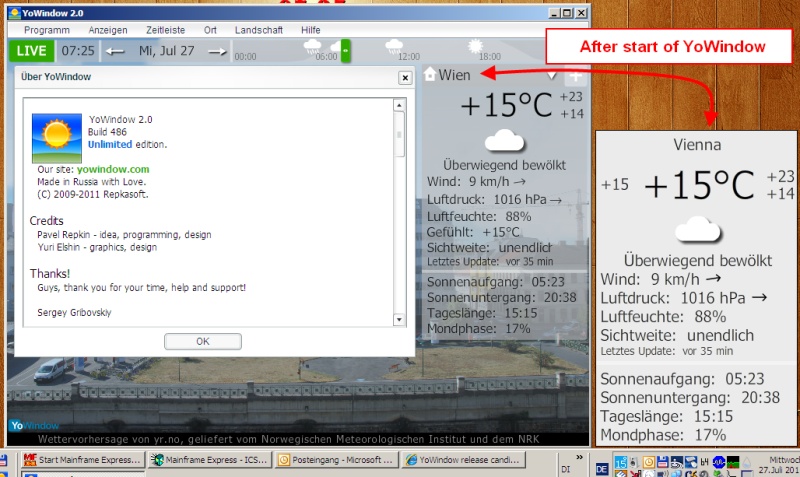Viewport: 800px width, 477px height.
Task: Open the Programm menu
Action: click(46, 30)
